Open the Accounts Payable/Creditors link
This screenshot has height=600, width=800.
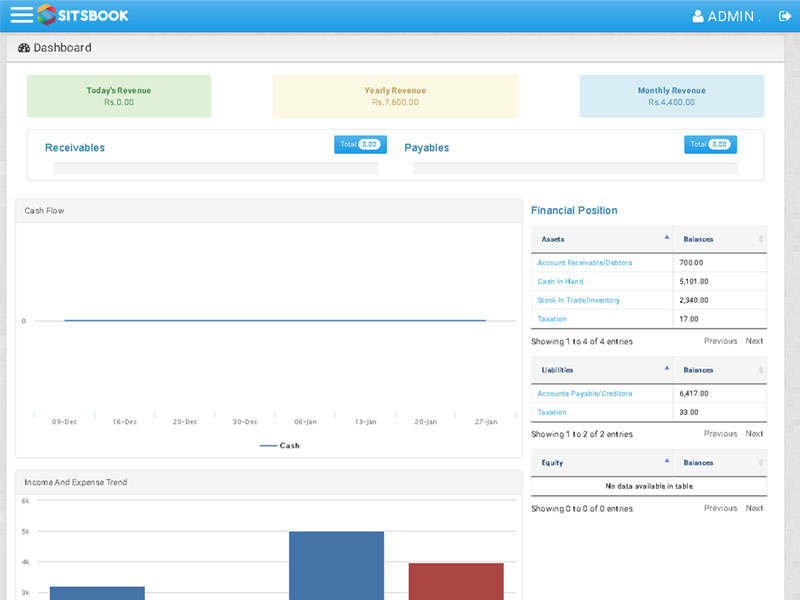pos(584,394)
